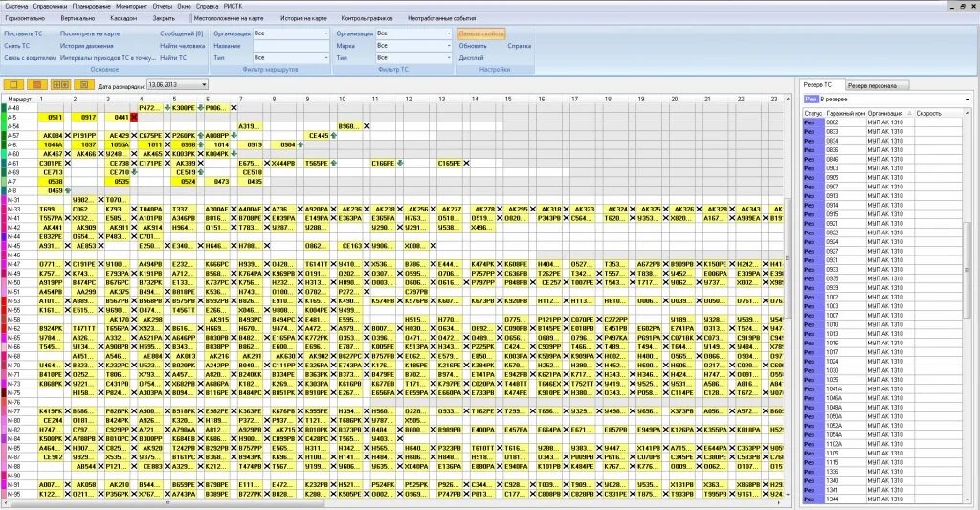
Task: Click the down arrow icon after P472 in row A-48
Action: tap(167, 107)
